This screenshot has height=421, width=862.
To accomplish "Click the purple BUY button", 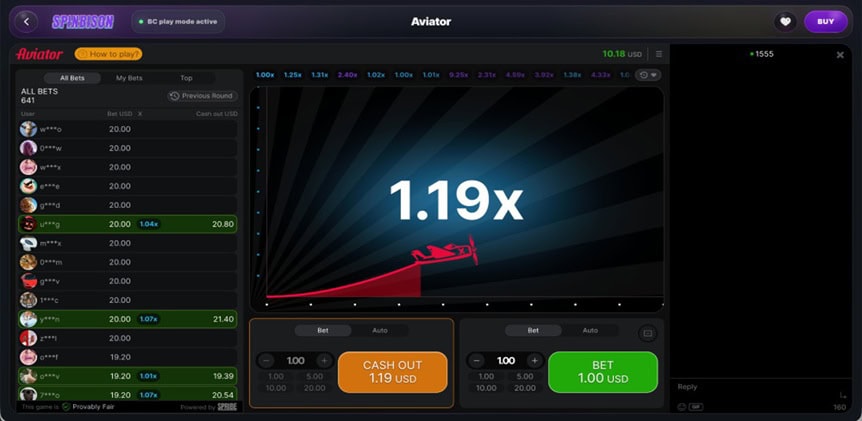I will (x=825, y=22).
